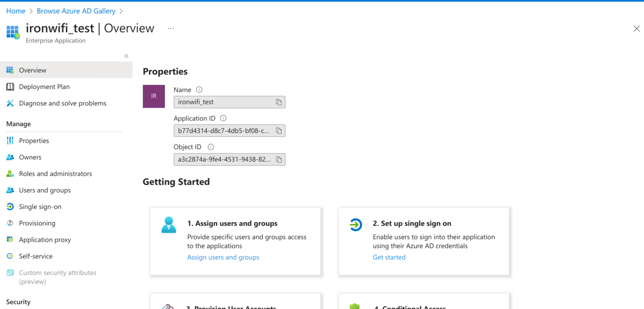Image resolution: width=644 pixels, height=309 pixels.
Task: Click the enterprise application icon by title
Action: [x=13, y=32]
